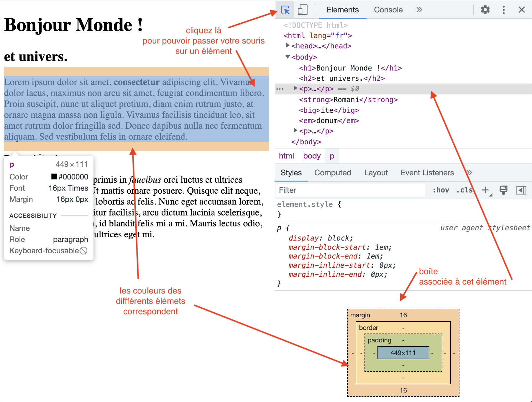Click the black #000000 color swatch

54,177
